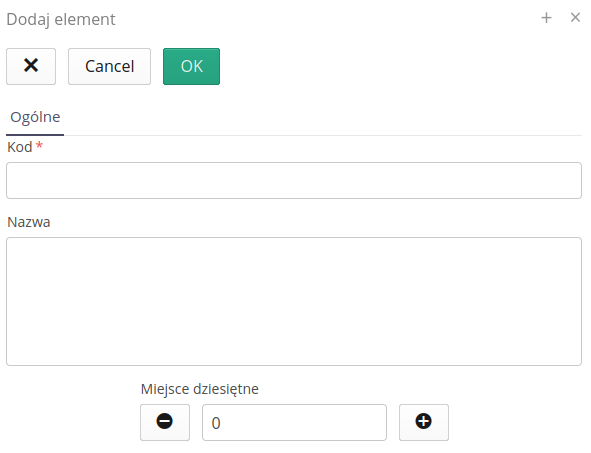Confirm with the green OK button
The height and width of the screenshot is (453, 591).
[x=191, y=66]
